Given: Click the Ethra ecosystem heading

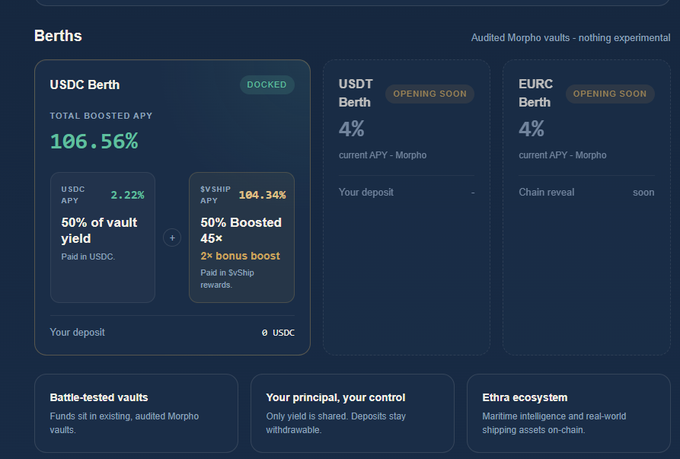Looking at the screenshot, I should [x=525, y=397].
